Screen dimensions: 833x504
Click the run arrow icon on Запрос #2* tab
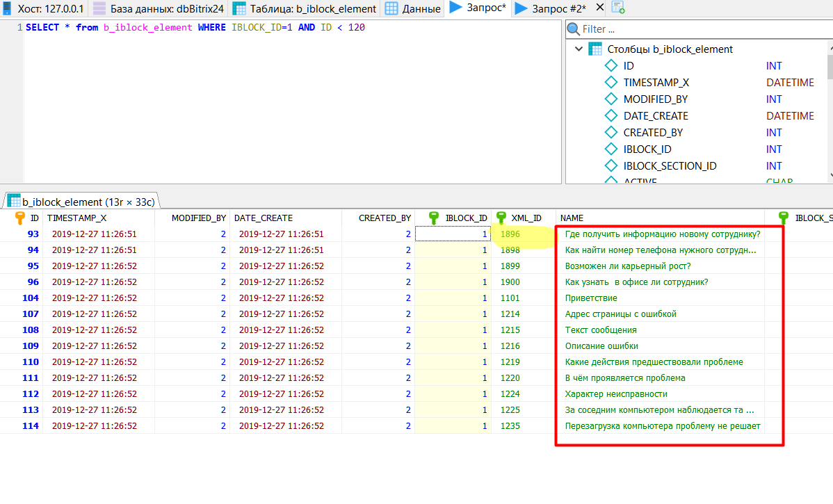tap(521, 8)
